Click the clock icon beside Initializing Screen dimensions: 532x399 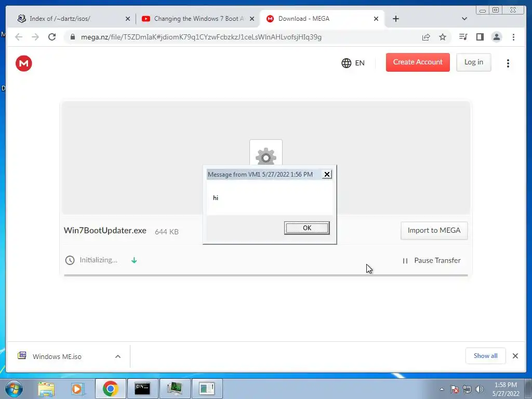pos(70,260)
